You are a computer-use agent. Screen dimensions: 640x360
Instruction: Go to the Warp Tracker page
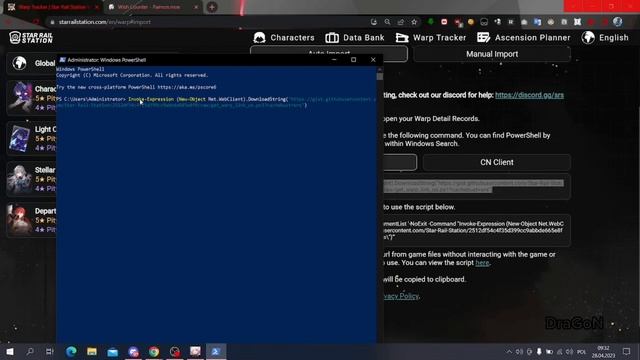coord(431,38)
